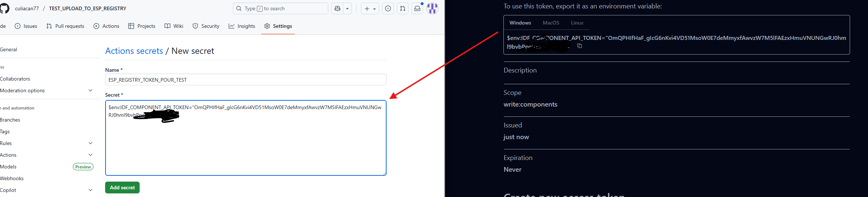The image size is (868, 197).
Task: Switch to the MacOS tab
Action: point(551,23)
